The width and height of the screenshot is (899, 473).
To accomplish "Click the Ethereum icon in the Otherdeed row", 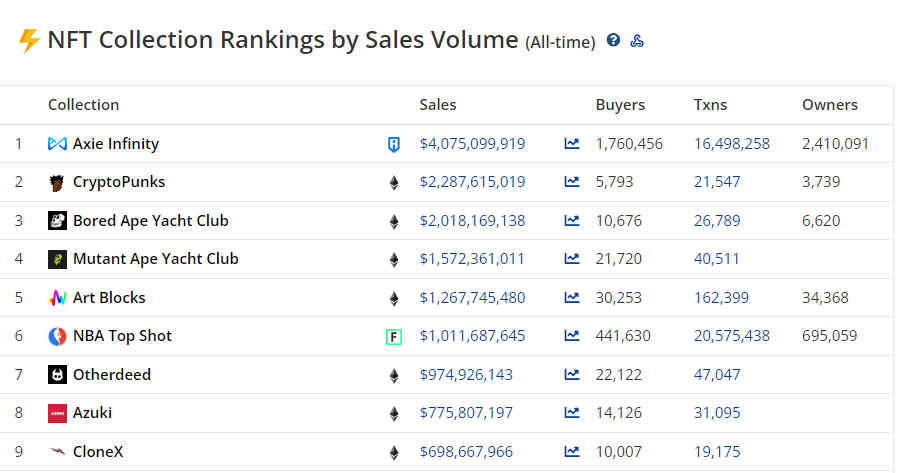I will (394, 376).
